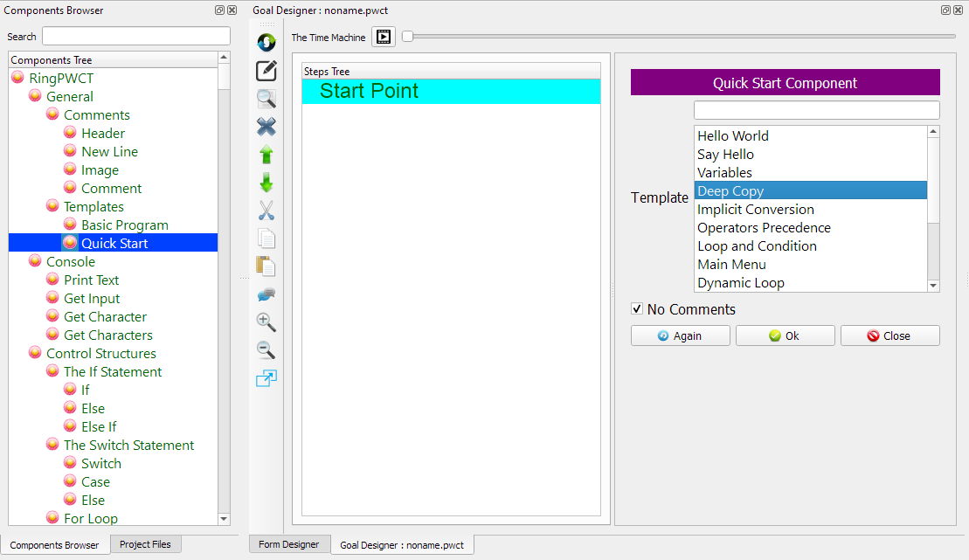Switch to the Form Designer tab
This screenshot has height=560, width=969.
pos(289,544)
